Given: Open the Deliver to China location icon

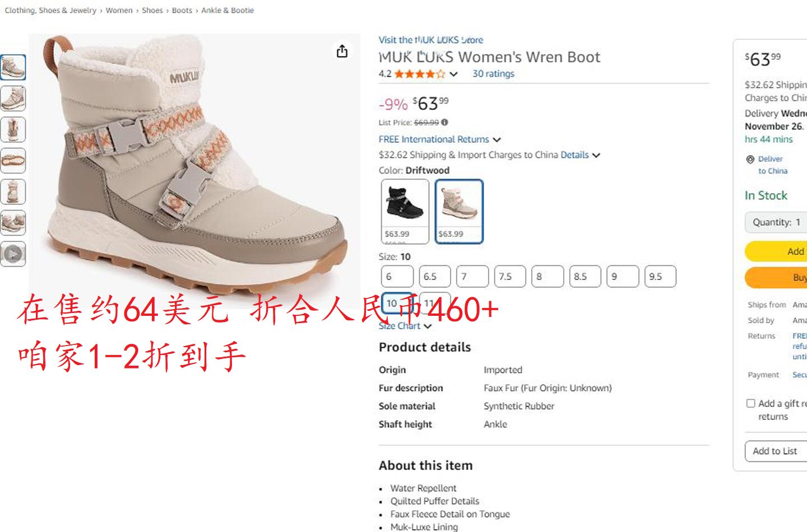Looking at the screenshot, I should (750, 160).
